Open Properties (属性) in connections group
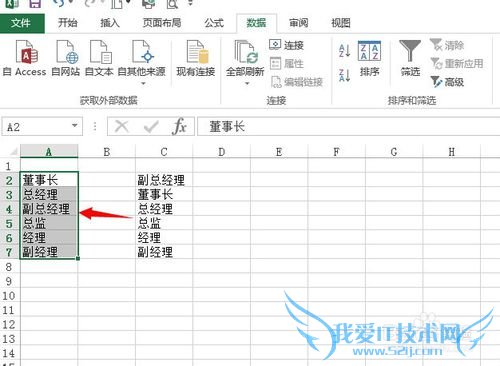The image size is (500, 366). pyautogui.click(x=287, y=63)
